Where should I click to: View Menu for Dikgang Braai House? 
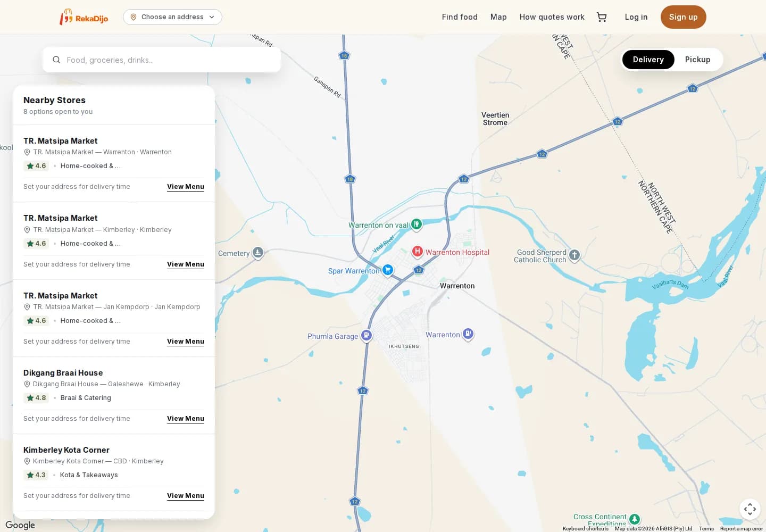pos(186,419)
